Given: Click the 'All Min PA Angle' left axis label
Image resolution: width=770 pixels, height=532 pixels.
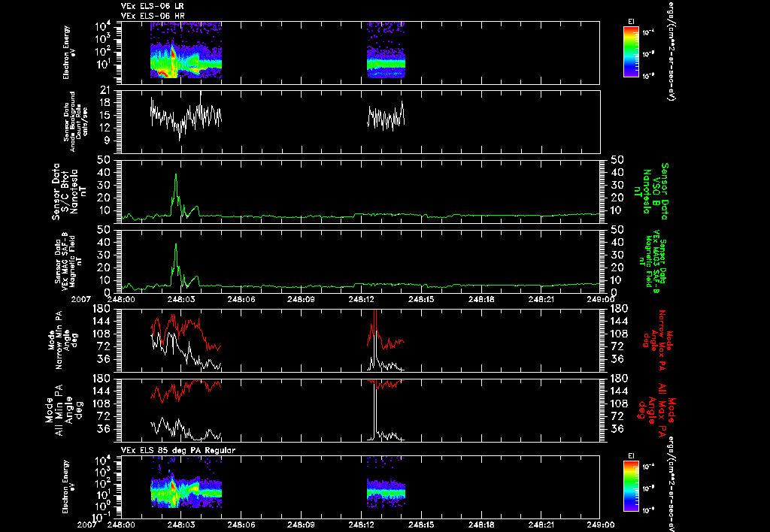Looking at the screenshot, I should [x=65, y=410].
